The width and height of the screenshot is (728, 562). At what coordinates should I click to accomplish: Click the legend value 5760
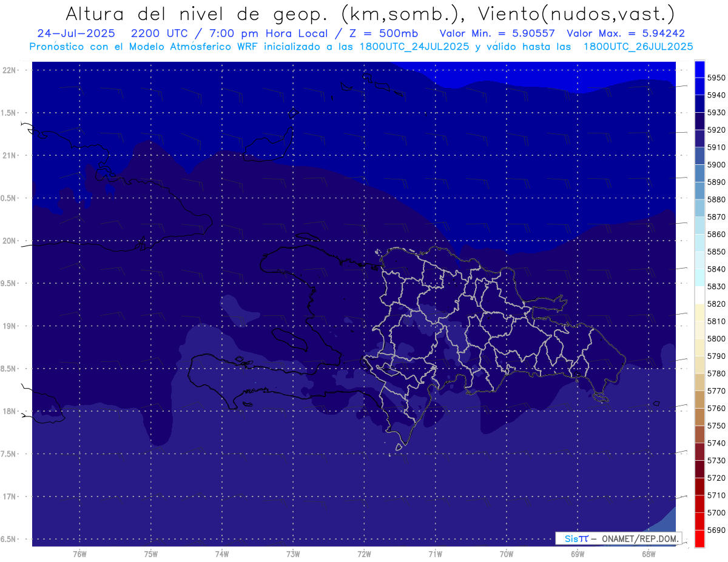coord(716,409)
